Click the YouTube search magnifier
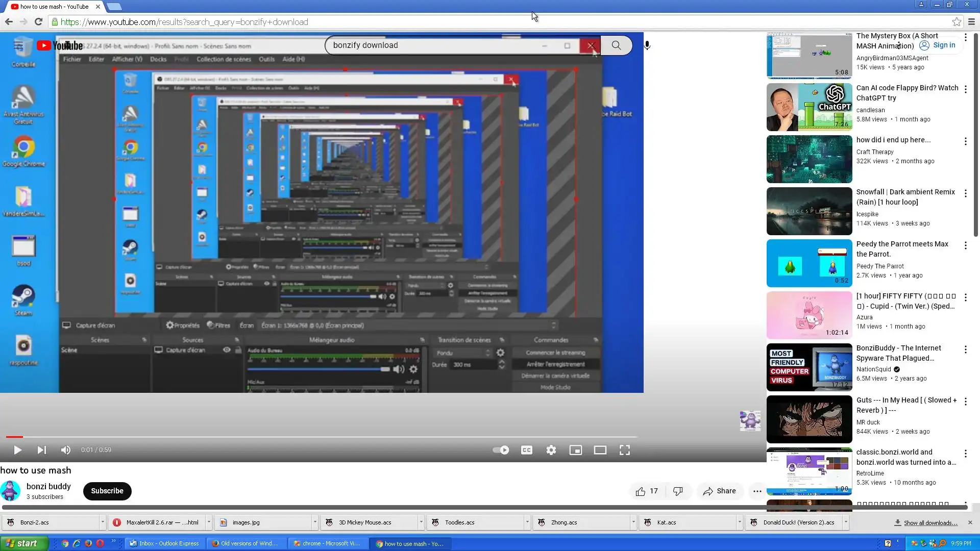980x551 pixels. [617, 45]
